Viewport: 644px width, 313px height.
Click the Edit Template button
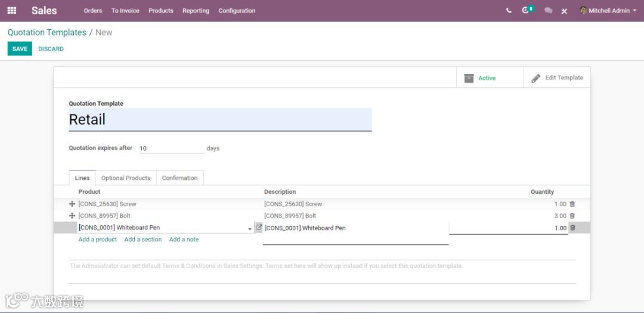pos(557,78)
